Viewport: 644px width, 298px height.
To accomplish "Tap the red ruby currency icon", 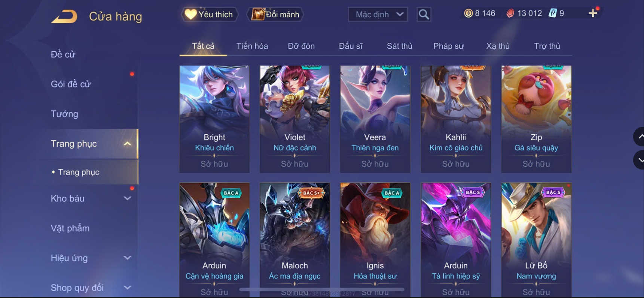I will pyautogui.click(x=510, y=13).
